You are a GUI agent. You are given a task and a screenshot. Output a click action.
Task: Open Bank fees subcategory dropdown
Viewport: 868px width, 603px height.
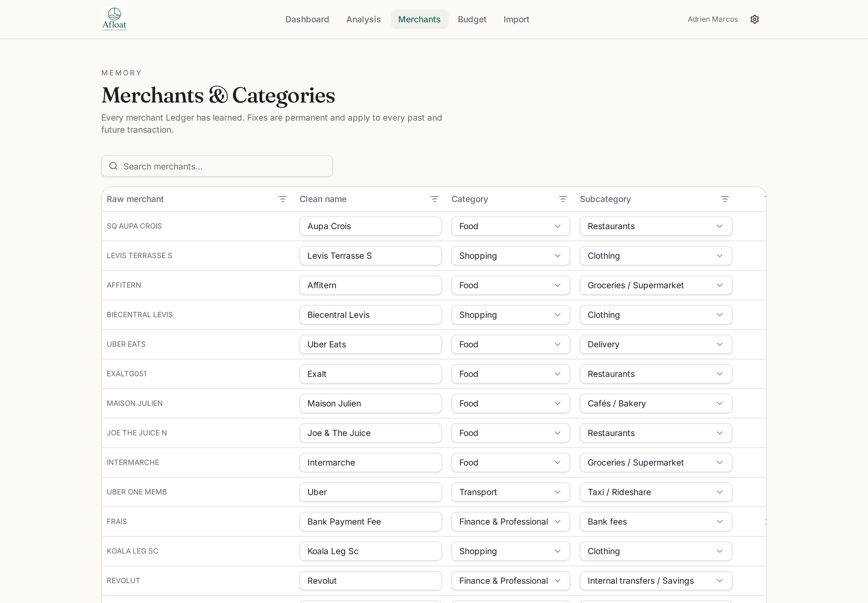(x=656, y=521)
